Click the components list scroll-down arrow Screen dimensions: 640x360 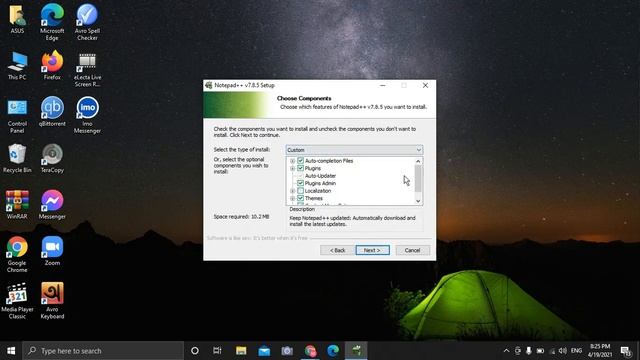pos(418,201)
